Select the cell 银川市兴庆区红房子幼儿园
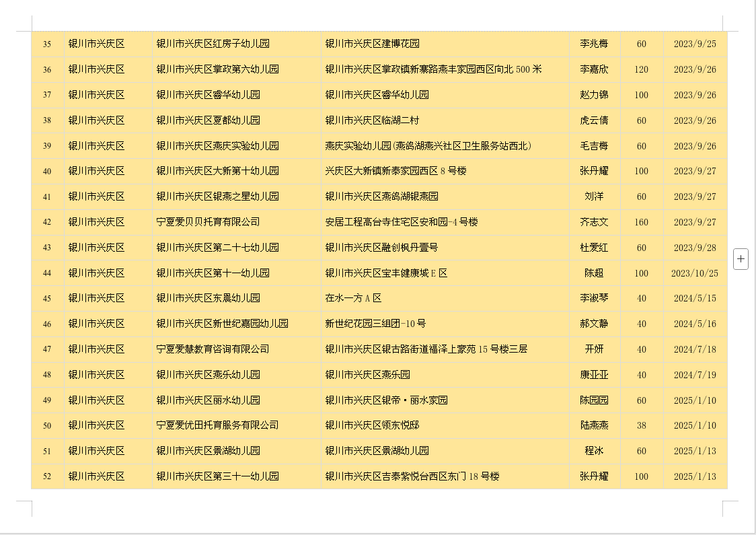Image resolution: width=756 pixels, height=535 pixels. (x=213, y=44)
